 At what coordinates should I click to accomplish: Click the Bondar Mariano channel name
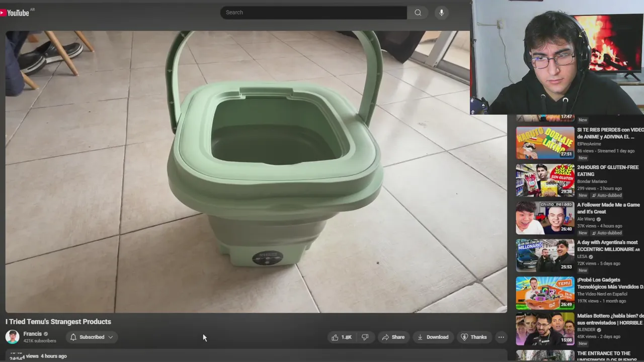pyautogui.click(x=592, y=182)
